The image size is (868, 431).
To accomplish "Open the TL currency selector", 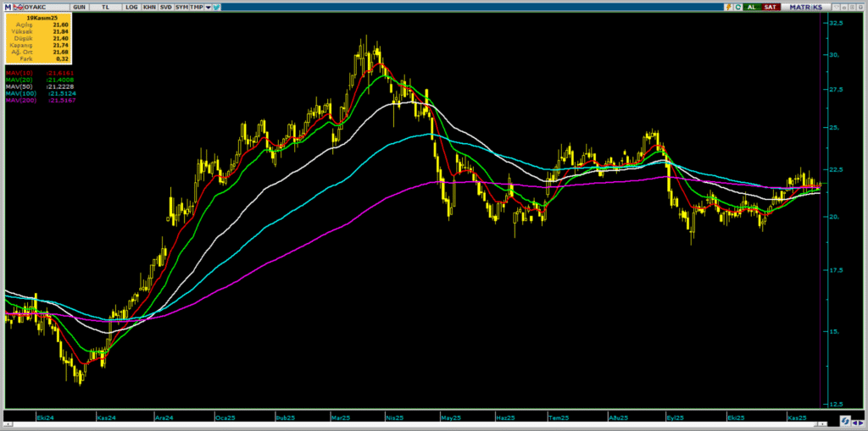I will click(x=105, y=7).
